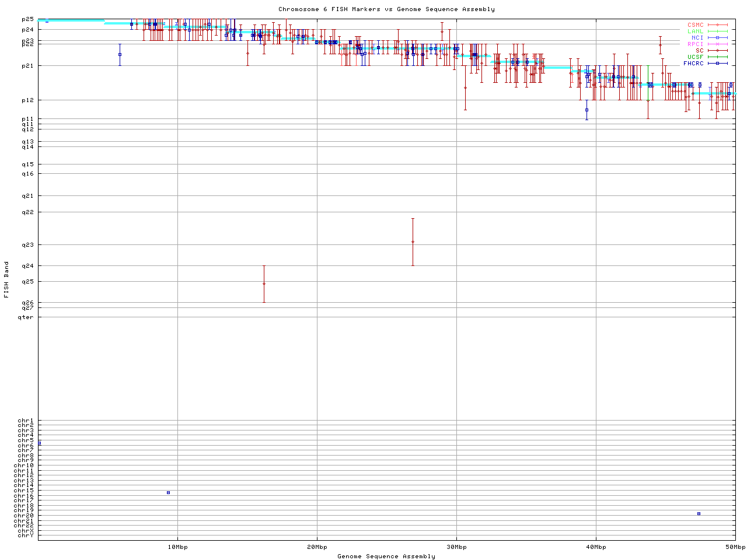Click the blue square outlier below 40Mbp near p12
Image resolution: width=747 pixels, height=560 pixels.
point(587,110)
